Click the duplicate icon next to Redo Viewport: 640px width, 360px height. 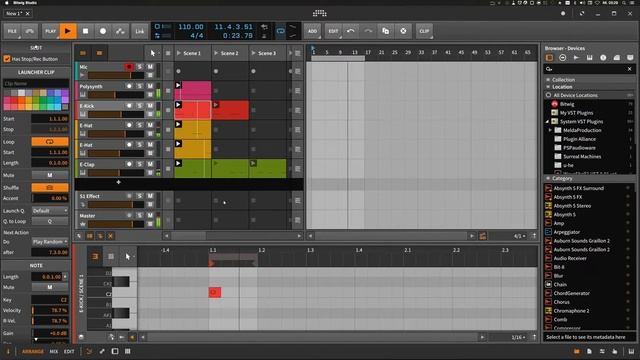[385, 31]
